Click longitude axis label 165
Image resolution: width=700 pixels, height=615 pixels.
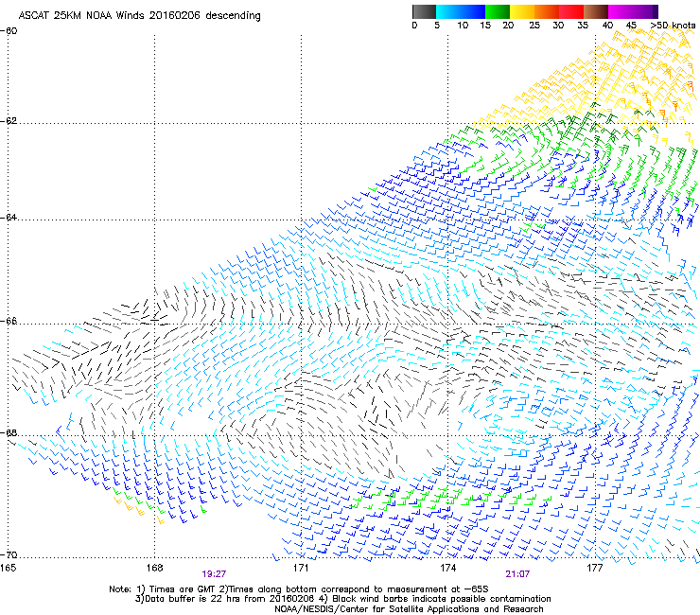click(x=8, y=568)
